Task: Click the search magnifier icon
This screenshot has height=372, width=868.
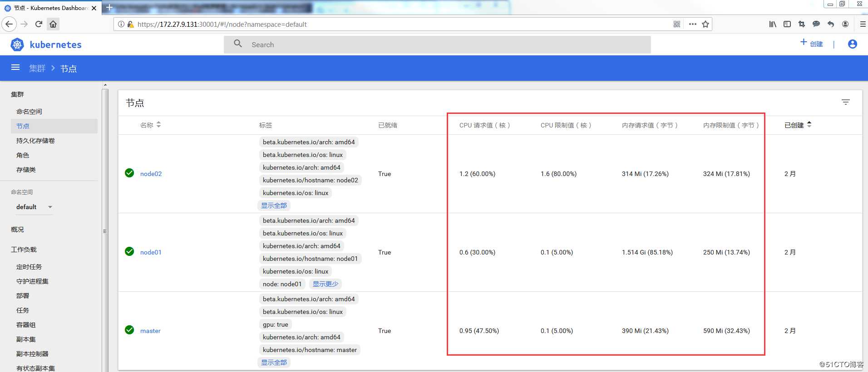Action: click(x=238, y=44)
